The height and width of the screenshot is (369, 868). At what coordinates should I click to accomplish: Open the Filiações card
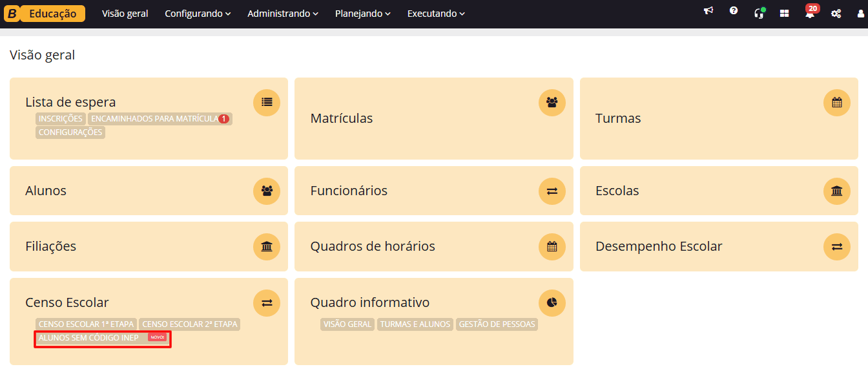coord(149,246)
